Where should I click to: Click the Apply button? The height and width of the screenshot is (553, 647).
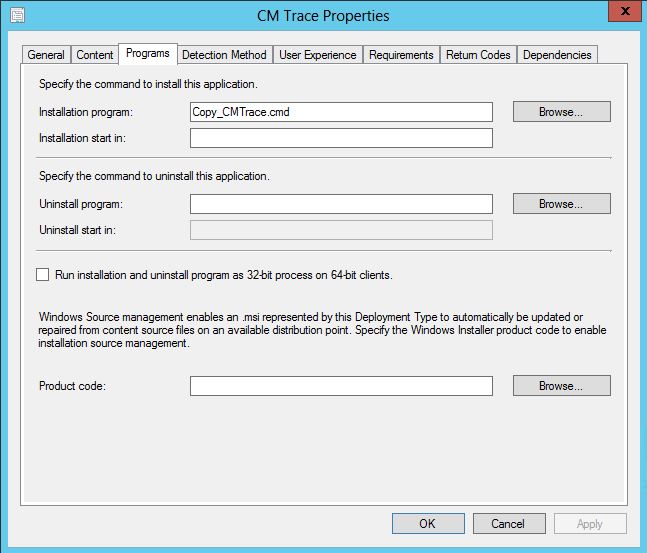[x=590, y=524]
